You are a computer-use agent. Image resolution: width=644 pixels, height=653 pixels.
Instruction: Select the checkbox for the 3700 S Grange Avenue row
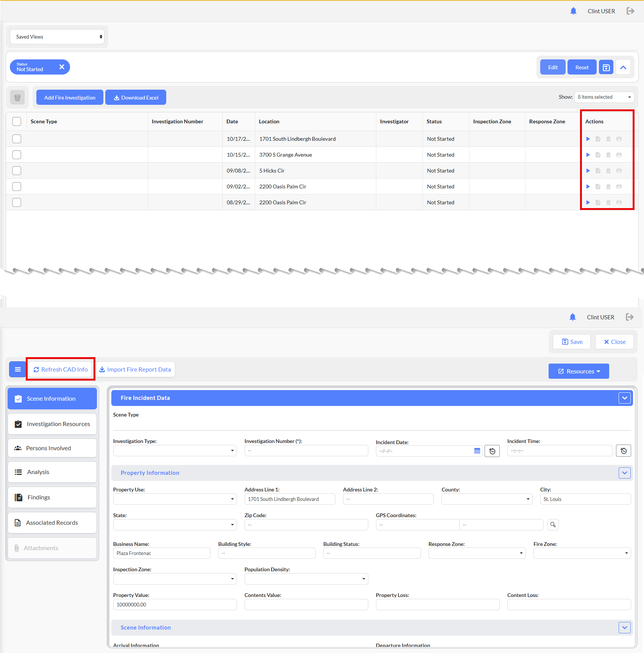(17, 155)
